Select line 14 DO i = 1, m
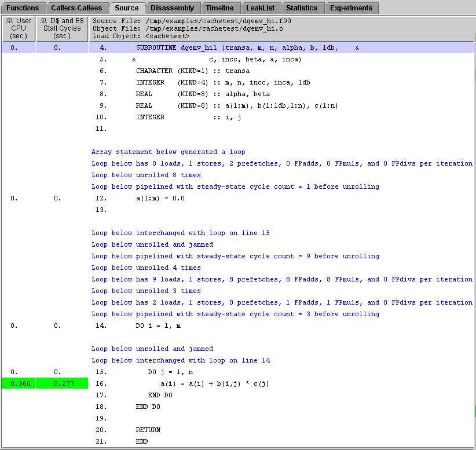Image resolution: width=476 pixels, height=450 pixels. pyautogui.click(x=158, y=325)
